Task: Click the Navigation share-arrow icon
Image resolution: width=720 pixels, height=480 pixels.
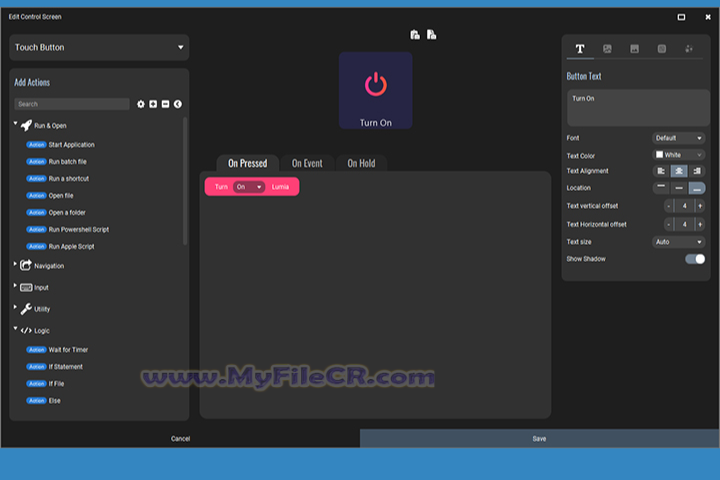Action: coord(26,265)
